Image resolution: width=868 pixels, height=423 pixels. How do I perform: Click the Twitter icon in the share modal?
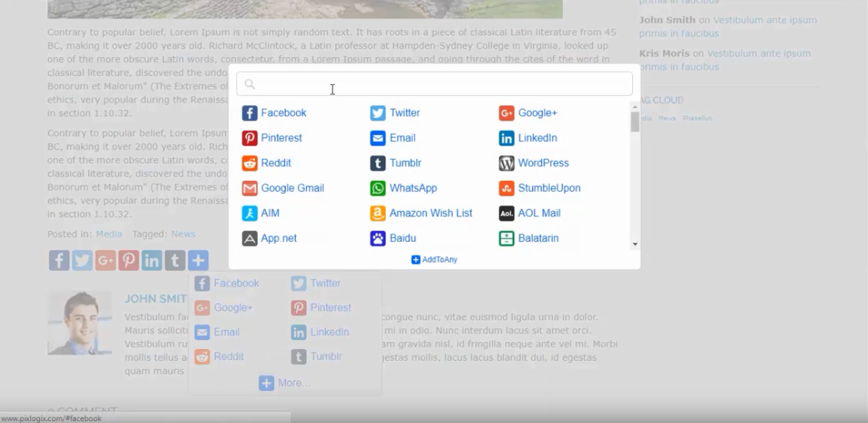378,113
